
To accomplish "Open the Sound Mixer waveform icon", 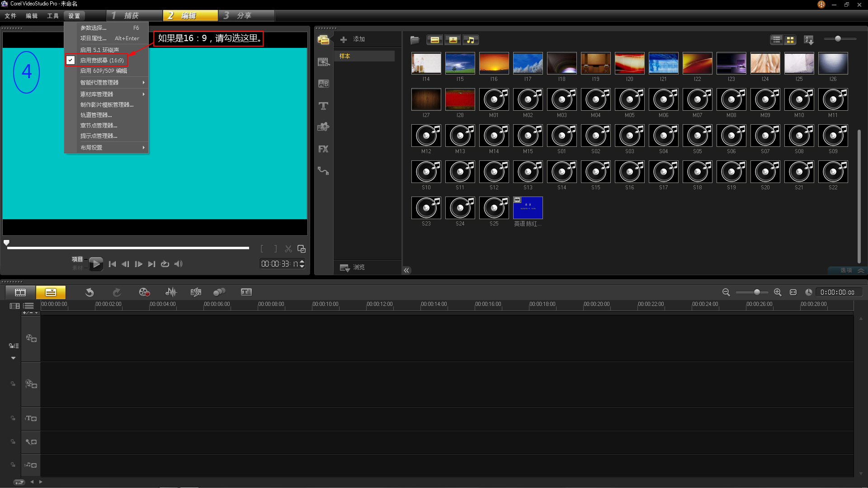I will click(171, 292).
